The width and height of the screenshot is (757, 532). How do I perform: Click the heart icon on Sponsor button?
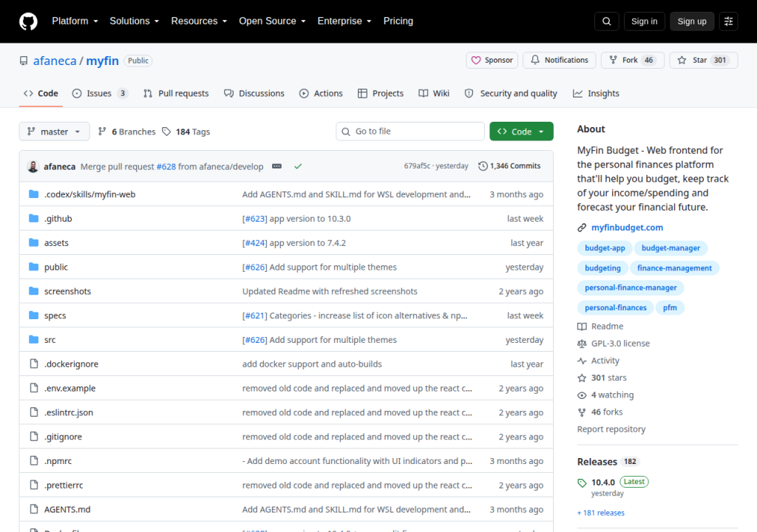pyautogui.click(x=476, y=60)
